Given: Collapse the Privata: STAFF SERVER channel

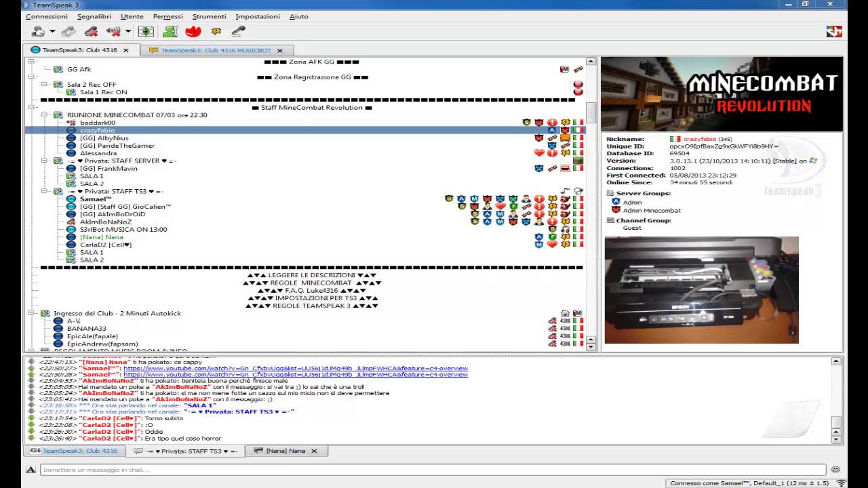Looking at the screenshot, I should [x=44, y=161].
